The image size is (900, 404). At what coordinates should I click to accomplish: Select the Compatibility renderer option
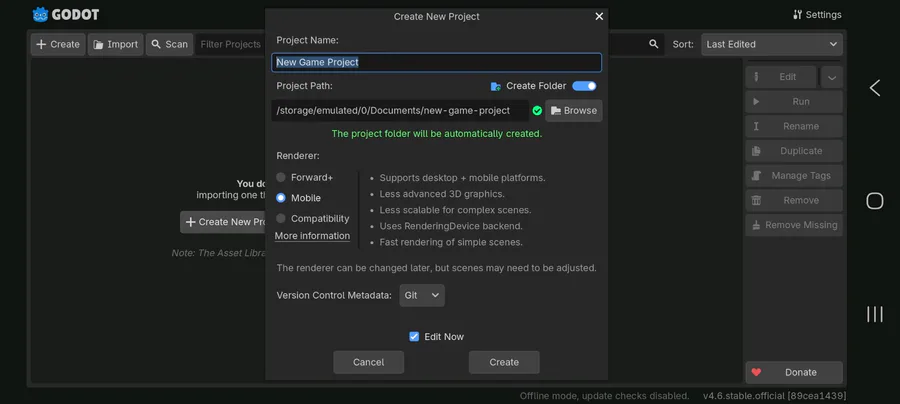313,219
